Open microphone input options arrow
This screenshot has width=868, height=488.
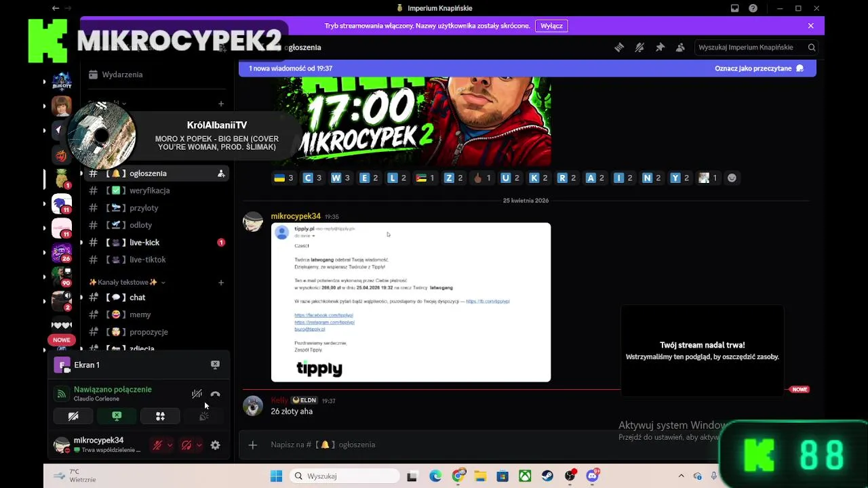coord(170,445)
